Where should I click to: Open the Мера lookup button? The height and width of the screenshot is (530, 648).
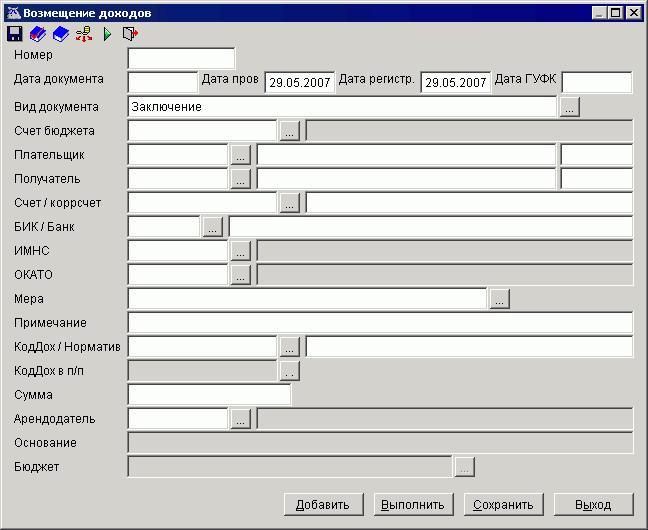(x=499, y=299)
